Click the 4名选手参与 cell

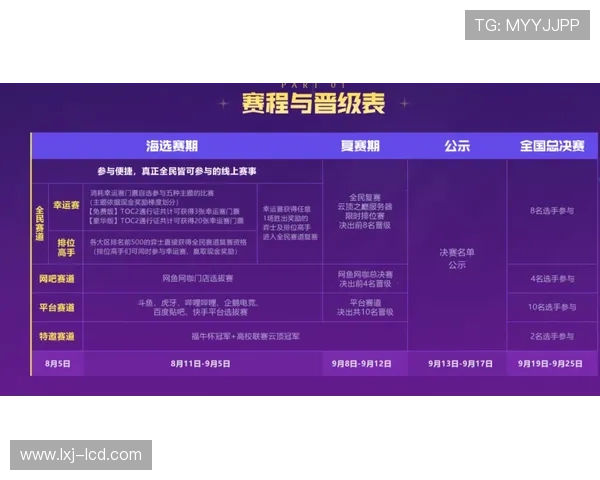(x=552, y=279)
